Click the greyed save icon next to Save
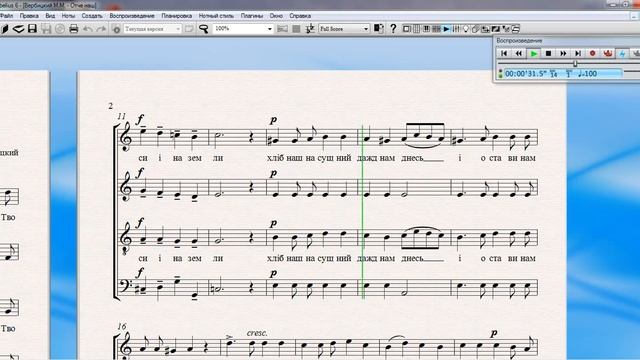The image size is (640, 360). tap(46, 29)
